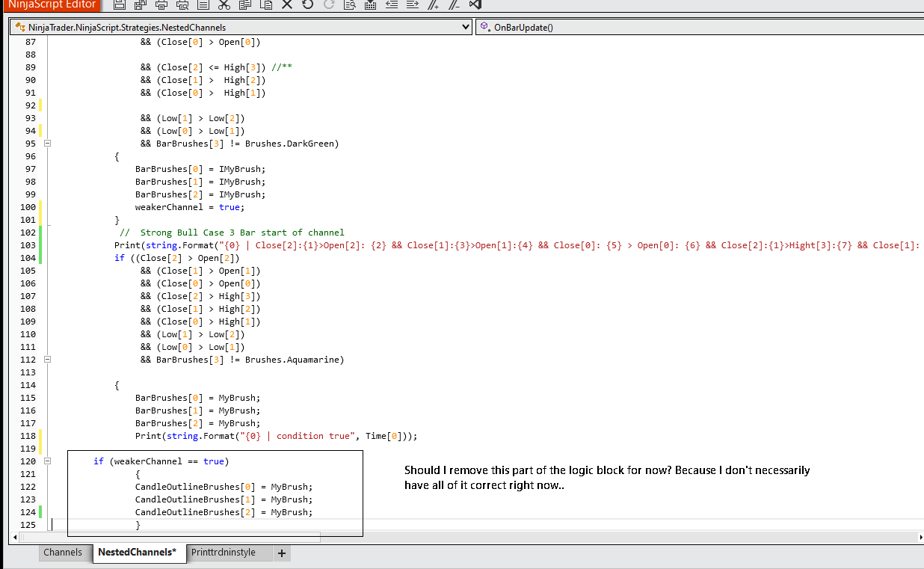
Task: Click the Increase indent icon
Action: tap(412, 4)
